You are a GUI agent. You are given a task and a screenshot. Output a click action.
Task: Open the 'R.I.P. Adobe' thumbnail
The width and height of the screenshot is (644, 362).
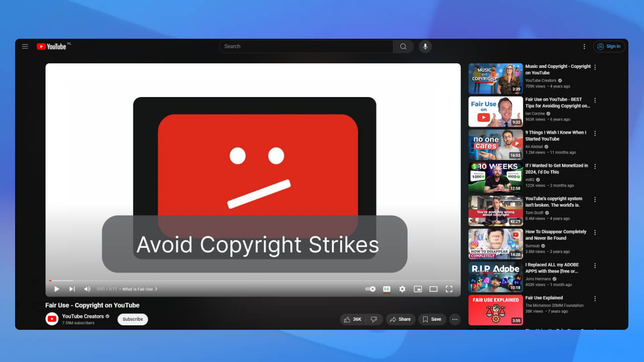tap(496, 277)
